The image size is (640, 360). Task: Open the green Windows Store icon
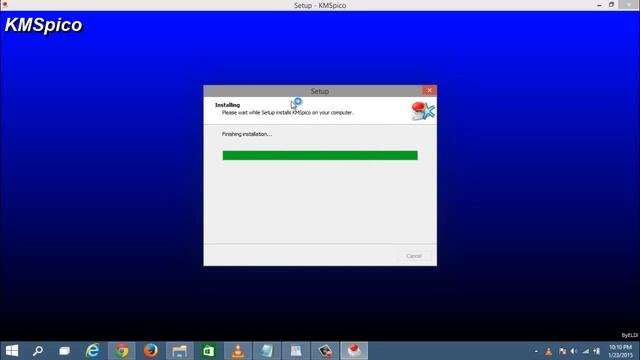(x=209, y=351)
